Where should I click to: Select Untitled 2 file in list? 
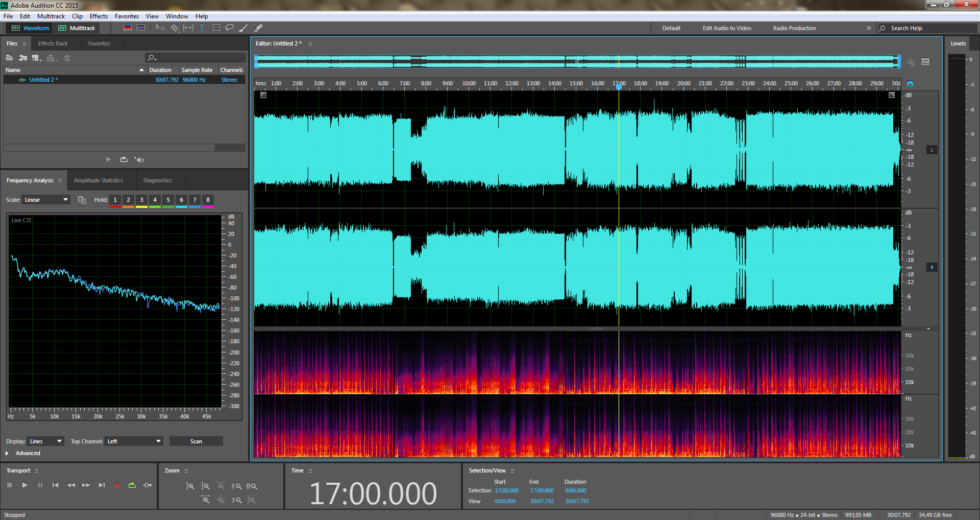click(124, 80)
